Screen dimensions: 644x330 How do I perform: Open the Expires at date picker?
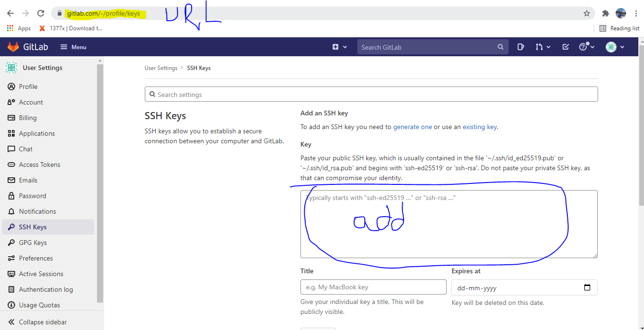coord(587,287)
